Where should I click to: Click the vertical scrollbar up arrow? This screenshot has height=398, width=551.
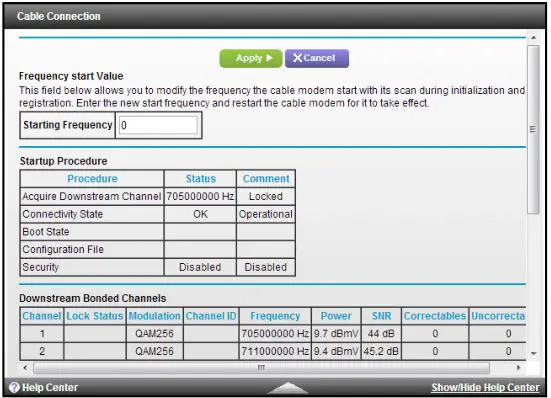pyautogui.click(x=533, y=38)
